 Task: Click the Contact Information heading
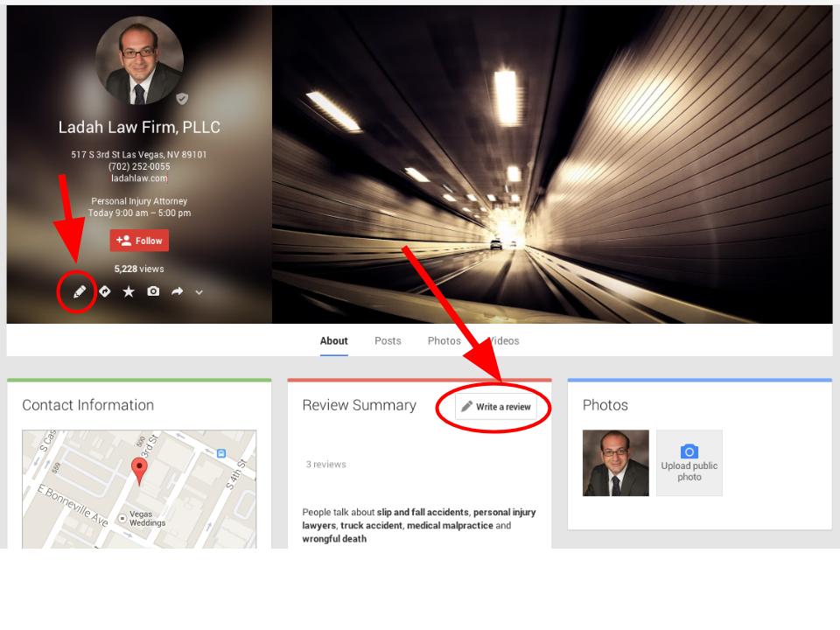(87, 405)
